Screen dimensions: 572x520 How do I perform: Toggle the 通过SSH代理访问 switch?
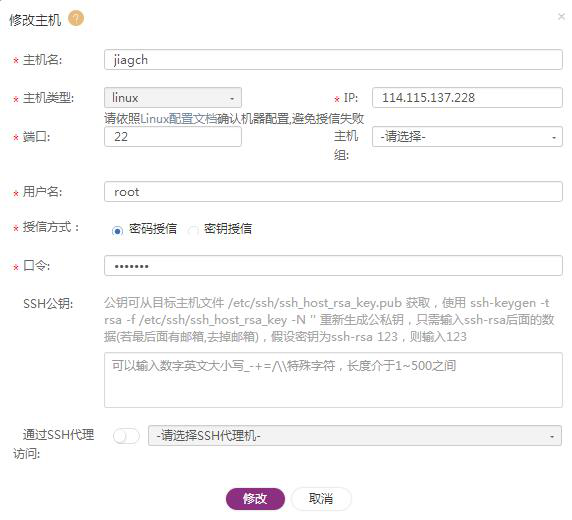coord(126,436)
